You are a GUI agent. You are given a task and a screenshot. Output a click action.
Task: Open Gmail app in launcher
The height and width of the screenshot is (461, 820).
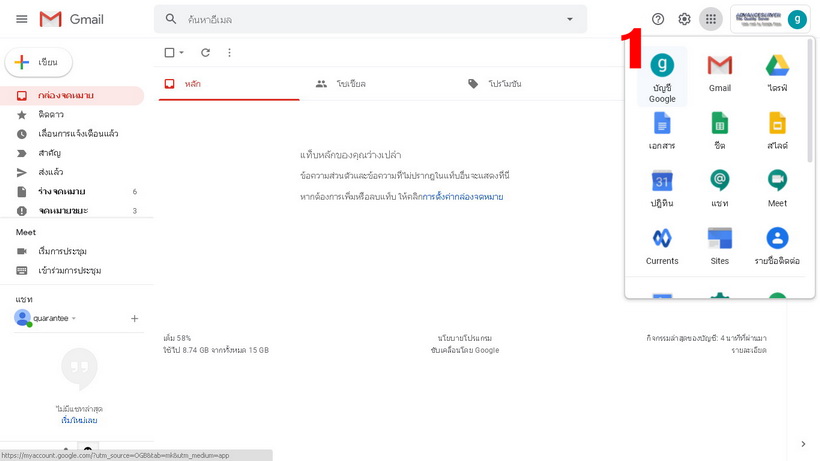(x=720, y=73)
